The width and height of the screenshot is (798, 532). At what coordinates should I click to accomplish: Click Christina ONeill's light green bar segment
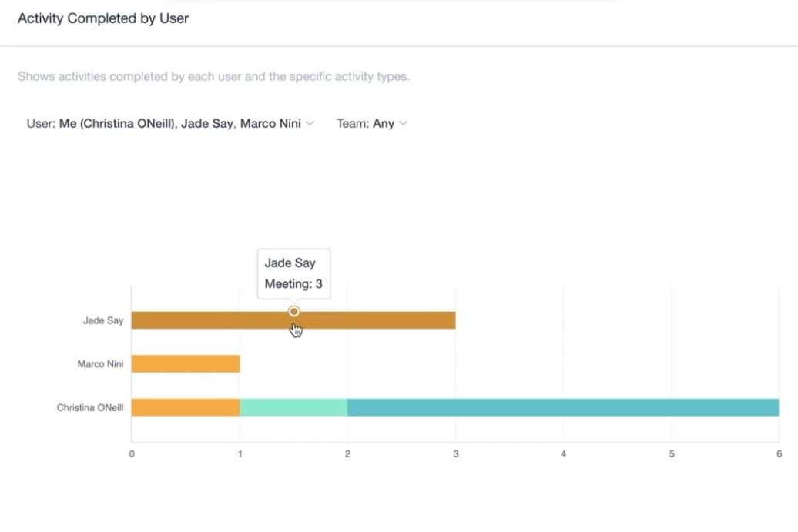pyautogui.click(x=293, y=407)
